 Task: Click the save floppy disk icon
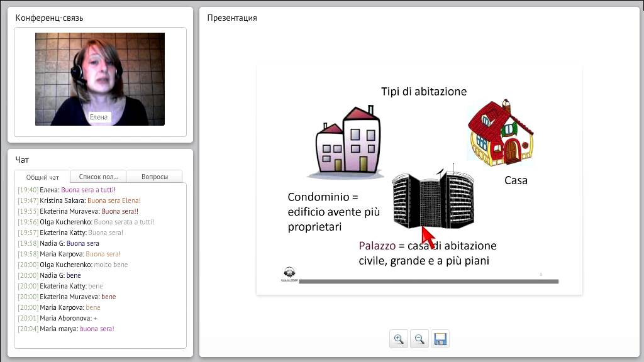coord(440,339)
